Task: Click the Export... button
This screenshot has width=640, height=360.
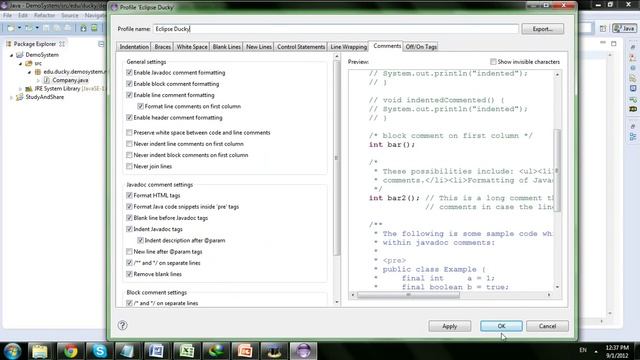Action: (x=542, y=29)
